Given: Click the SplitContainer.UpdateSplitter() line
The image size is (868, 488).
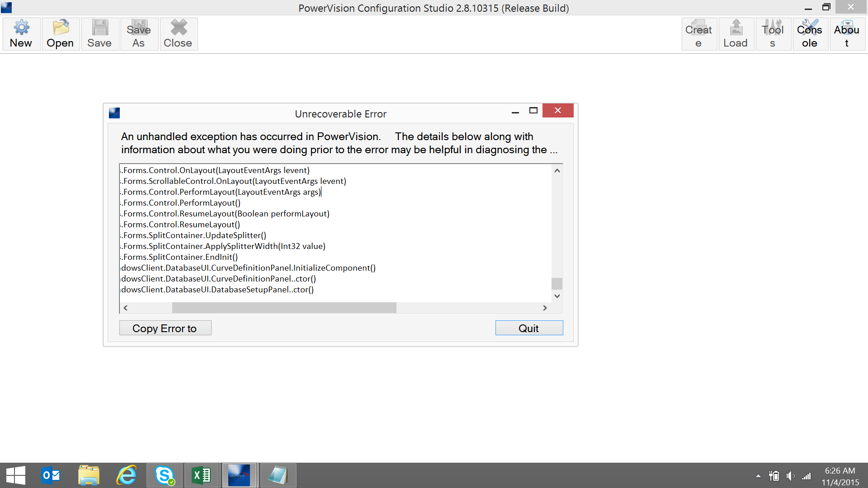Looking at the screenshot, I should click(193, 235).
